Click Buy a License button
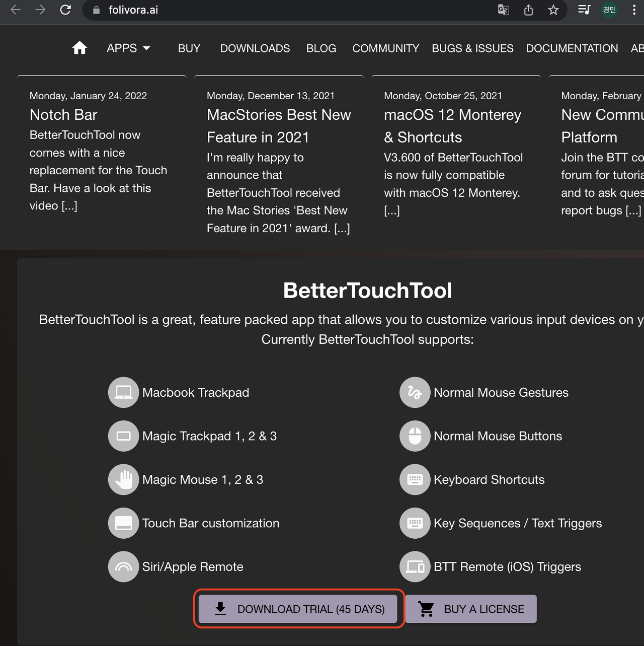Image resolution: width=644 pixels, height=646 pixels. [x=471, y=609]
